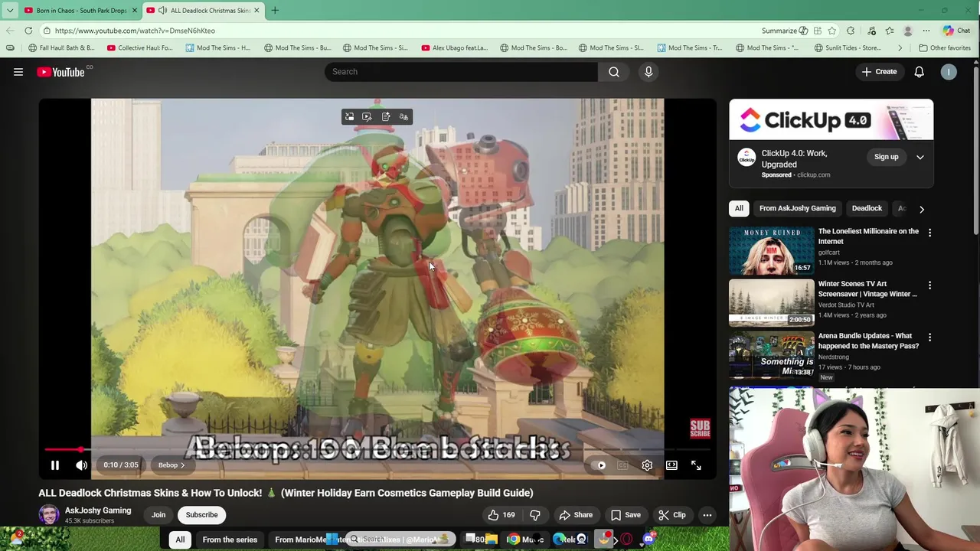Open Sunlit Tides - Store bookmark
980x551 pixels.
coord(847,47)
